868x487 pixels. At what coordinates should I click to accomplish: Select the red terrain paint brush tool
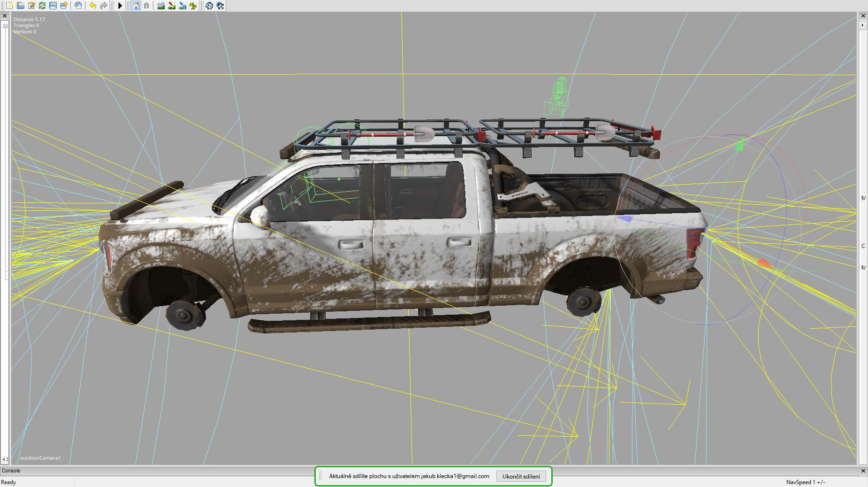coord(172,6)
